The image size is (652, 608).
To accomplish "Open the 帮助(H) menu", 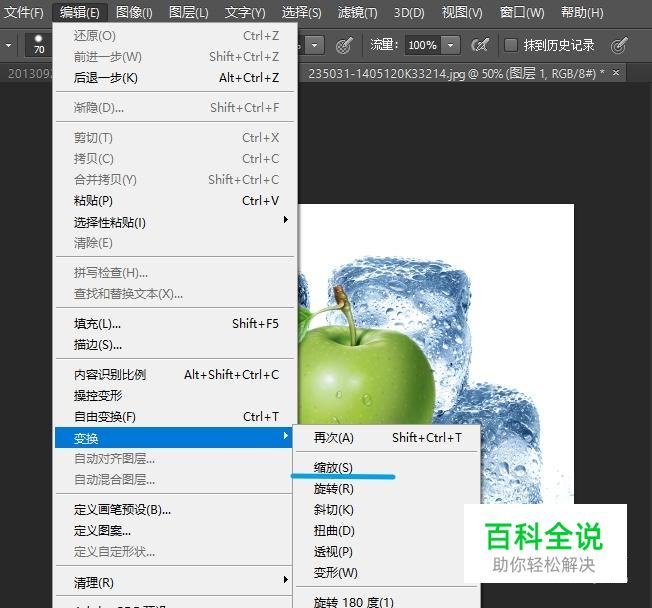I will [582, 12].
